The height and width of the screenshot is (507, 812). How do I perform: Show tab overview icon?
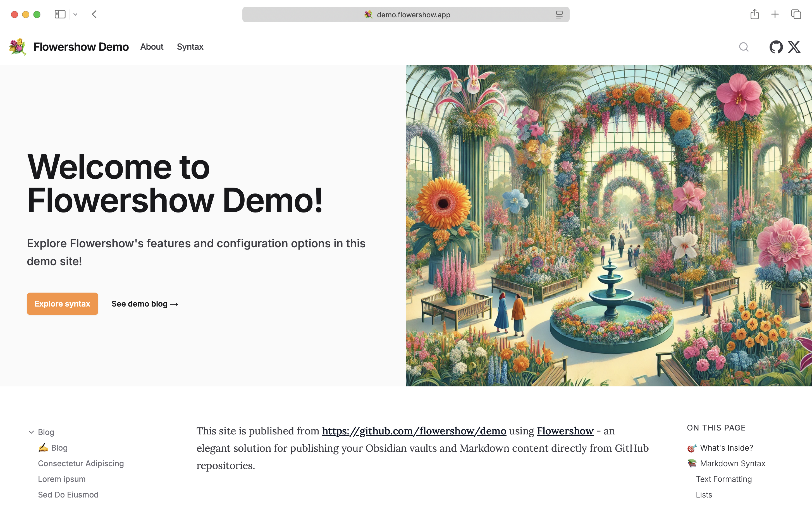coord(796,15)
